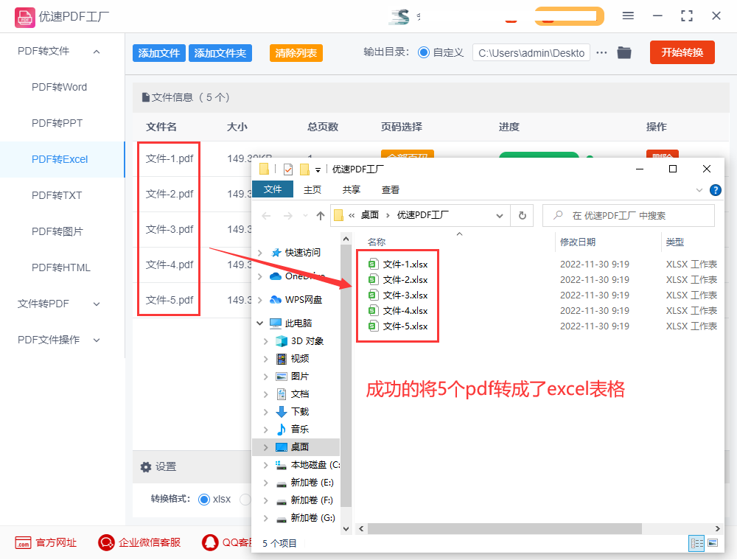Click 桌面 breadcrumb in address bar
The image size is (737, 560).
click(x=369, y=215)
